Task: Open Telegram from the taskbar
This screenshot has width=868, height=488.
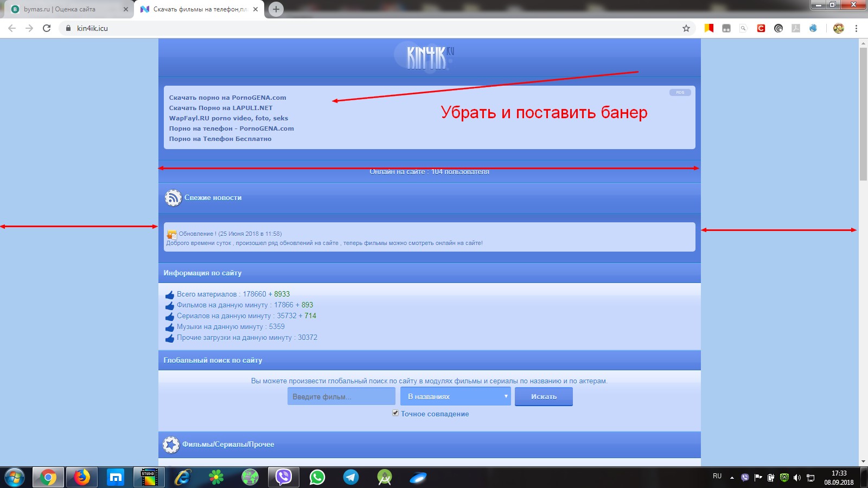Action: (x=351, y=477)
